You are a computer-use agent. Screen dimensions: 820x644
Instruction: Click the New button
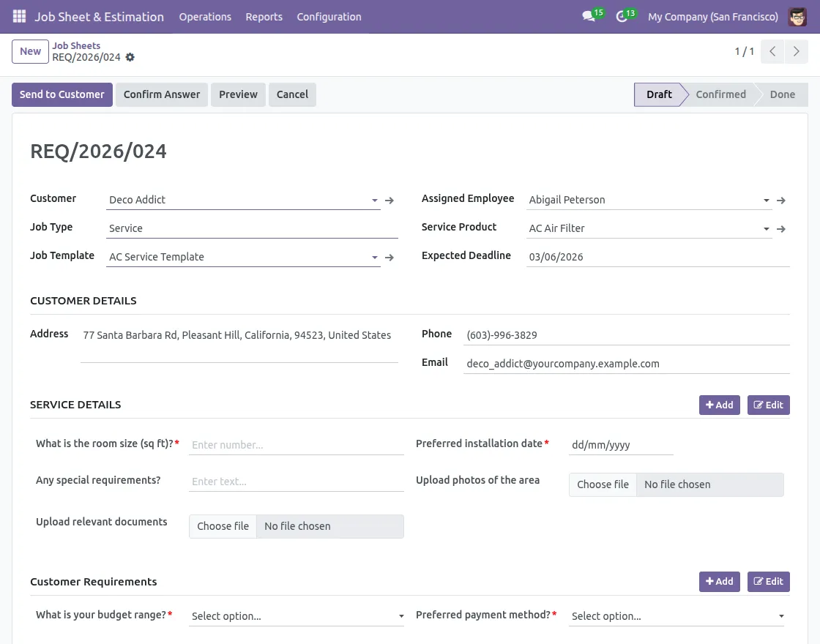[x=29, y=51]
